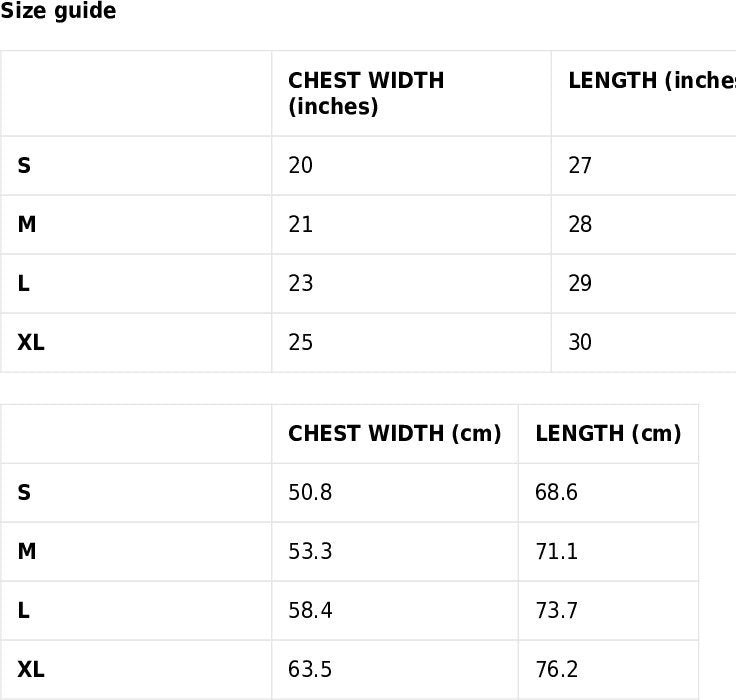
Task: Click chest width value 50.8
Action: [310, 493]
